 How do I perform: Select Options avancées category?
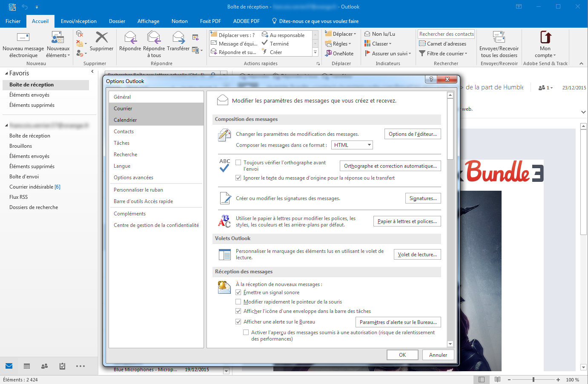tap(156, 178)
